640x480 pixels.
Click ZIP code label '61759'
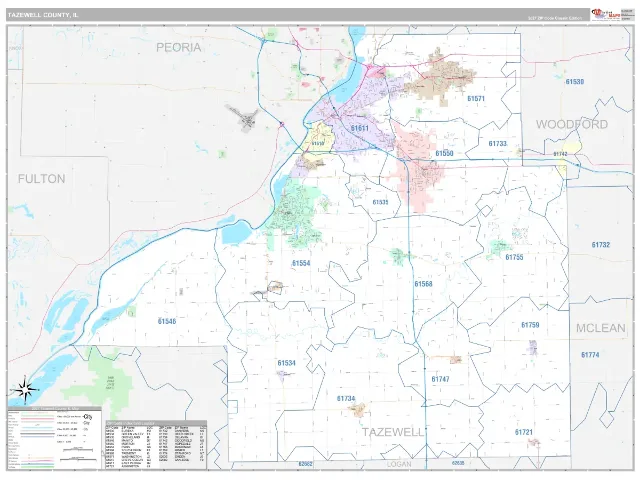(x=530, y=325)
